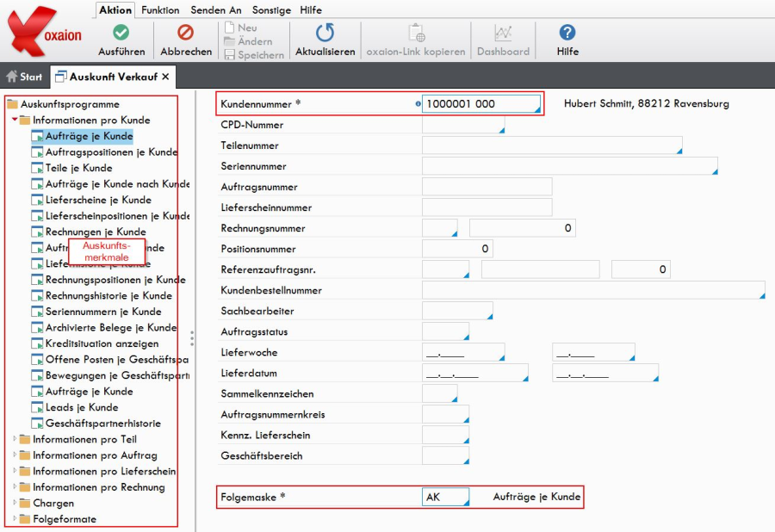Image resolution: width=775 pixels, height=532 pixels.
Task: Click the Ändern toolbar item
Action: pyautogui.click(x=248, y=41)
